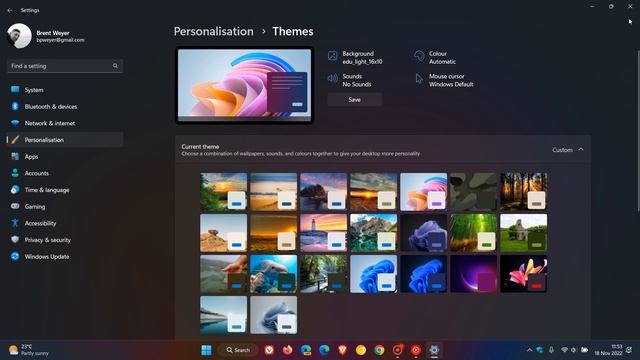Click the Find a setting search box
This screenshot has height=360, width=640.
[65, 66]
